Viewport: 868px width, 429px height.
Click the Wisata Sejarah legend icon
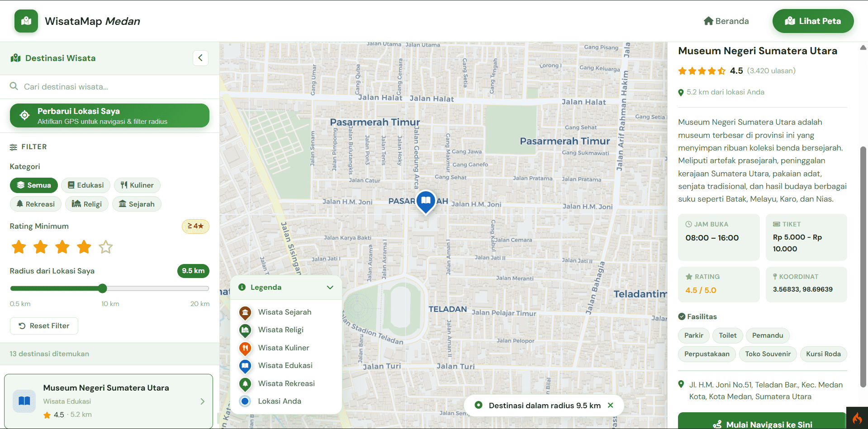click(x=245, y=312)
